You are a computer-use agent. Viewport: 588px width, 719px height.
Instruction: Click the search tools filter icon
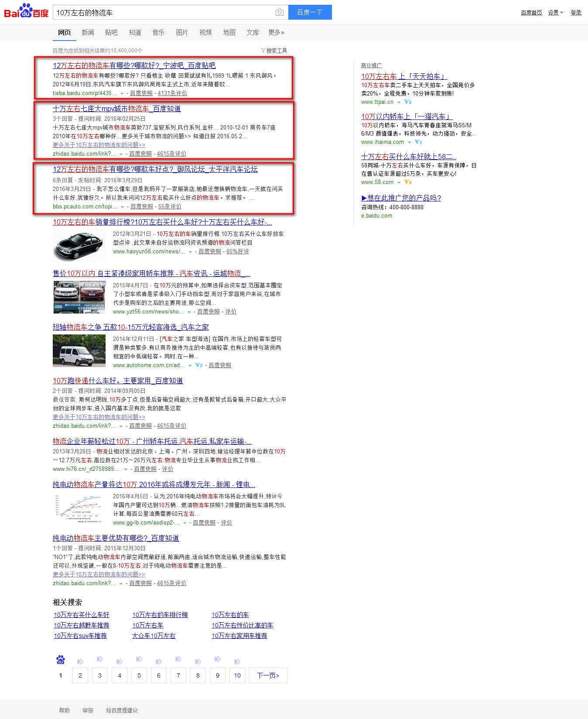(x=263, y=51)
